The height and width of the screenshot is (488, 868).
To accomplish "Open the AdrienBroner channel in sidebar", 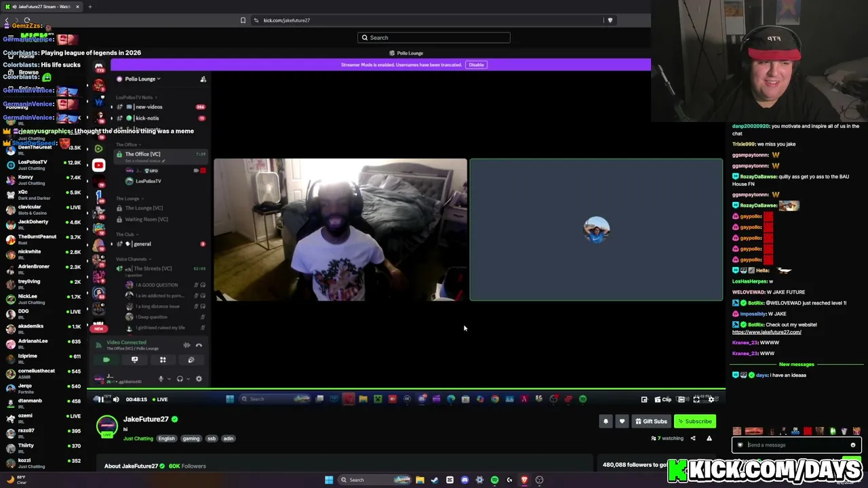I will [43, 269].
